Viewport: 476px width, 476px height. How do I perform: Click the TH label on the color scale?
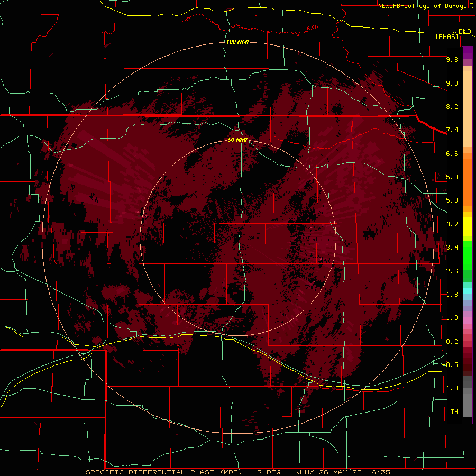[x=454, y=412]
